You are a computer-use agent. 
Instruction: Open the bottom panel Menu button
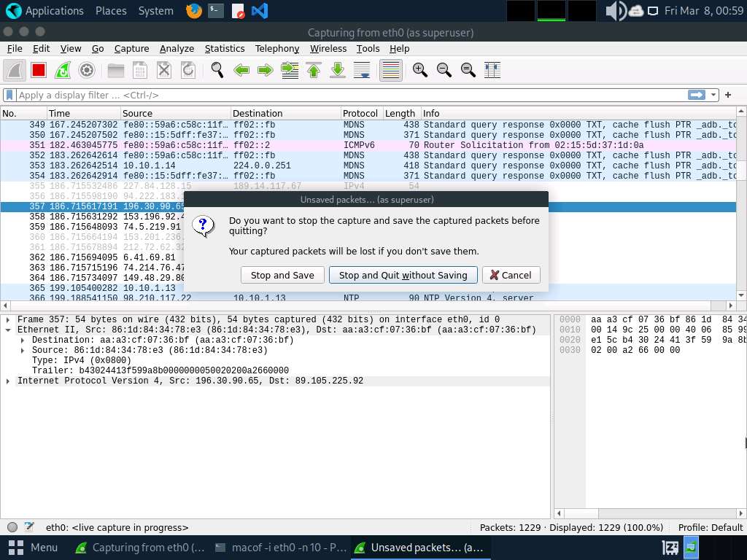tap(33, 548)
